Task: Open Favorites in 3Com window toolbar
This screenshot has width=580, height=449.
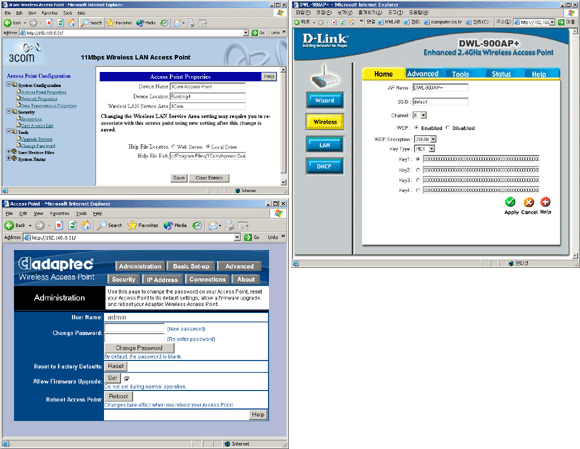Action: click(x=119, y=23)
